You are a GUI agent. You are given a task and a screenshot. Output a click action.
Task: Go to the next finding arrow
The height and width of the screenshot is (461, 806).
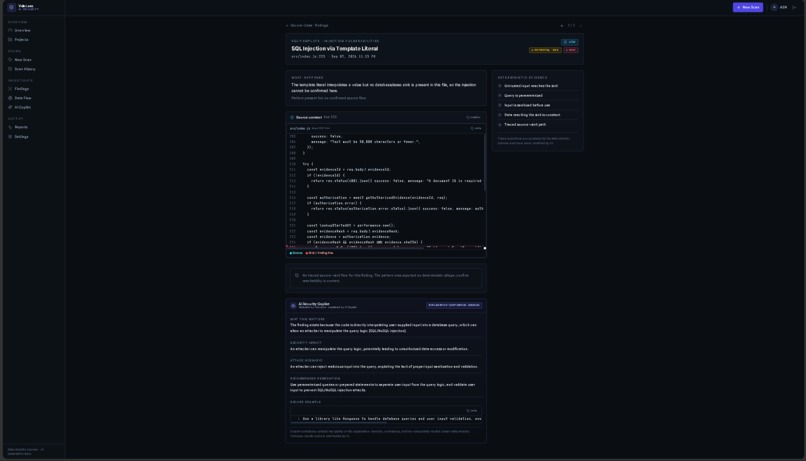click(x=581, y=25)
